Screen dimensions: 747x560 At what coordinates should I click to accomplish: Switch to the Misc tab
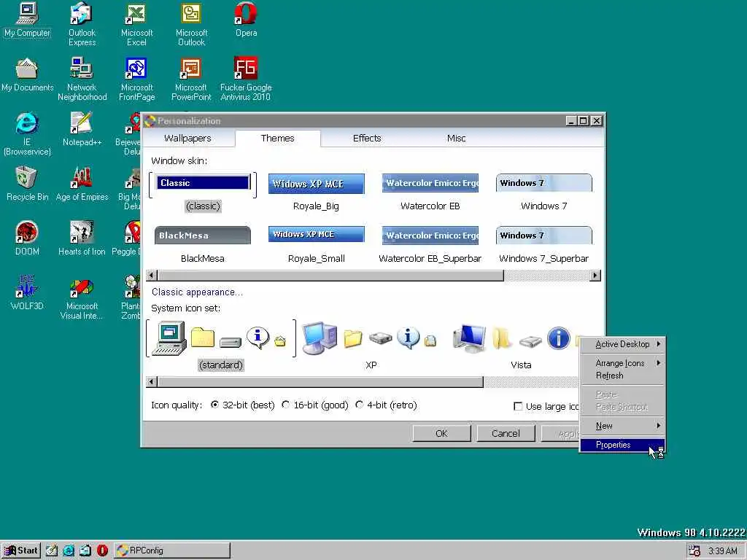click(x=456, y=139)
